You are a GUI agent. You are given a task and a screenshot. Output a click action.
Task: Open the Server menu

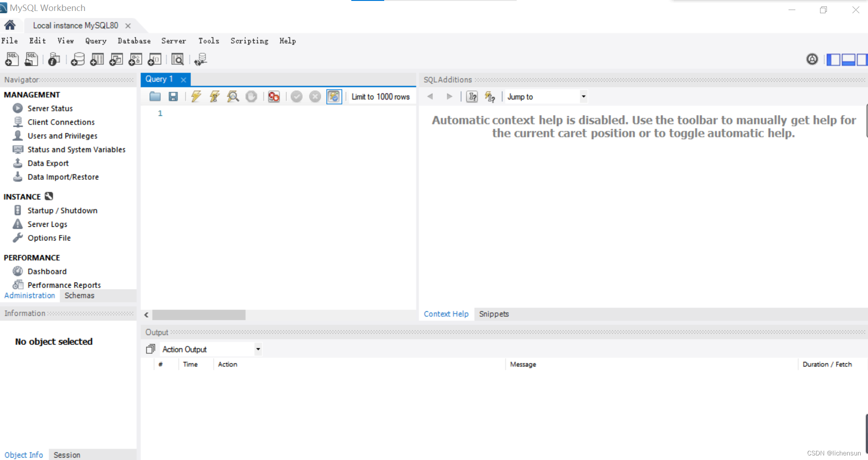click(x=174, y=41)
